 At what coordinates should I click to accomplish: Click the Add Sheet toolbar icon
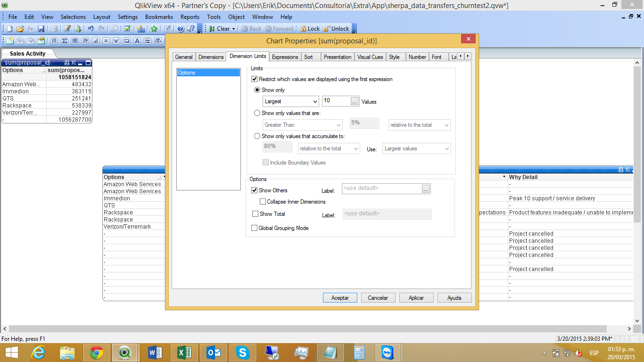pos(9,41)
